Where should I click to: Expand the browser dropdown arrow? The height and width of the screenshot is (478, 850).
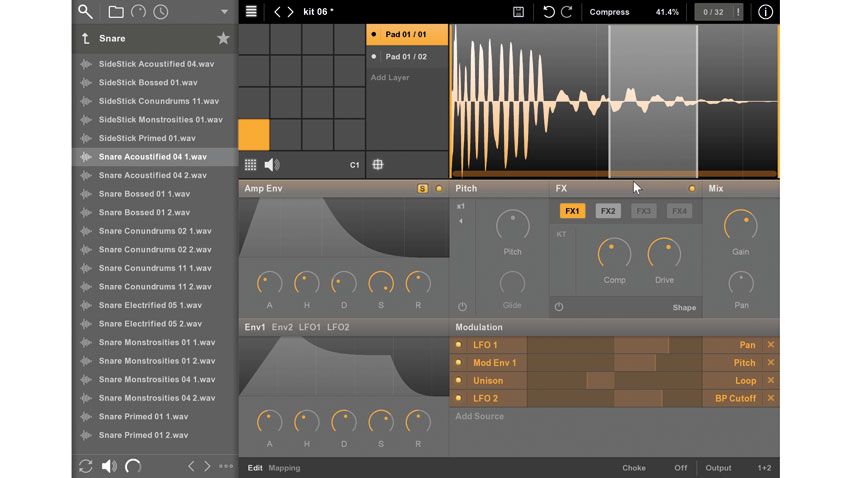[224, 12]
